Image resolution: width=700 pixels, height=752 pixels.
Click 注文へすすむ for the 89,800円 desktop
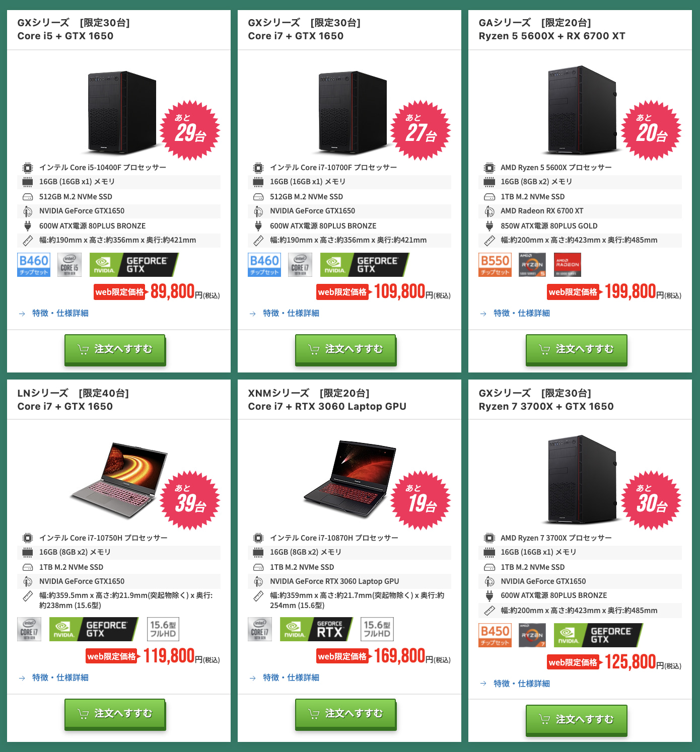115,349
